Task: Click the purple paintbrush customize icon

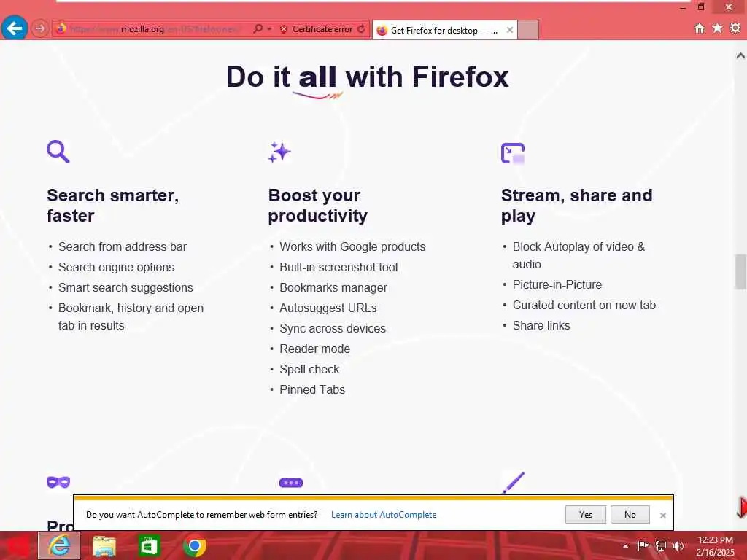Action: pyautogui.click(x=513, y=483)
